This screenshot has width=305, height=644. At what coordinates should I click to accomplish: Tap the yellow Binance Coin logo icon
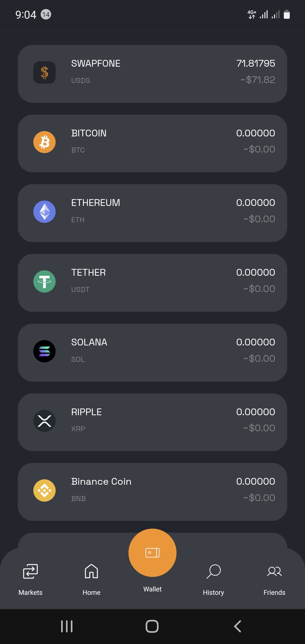44,491
